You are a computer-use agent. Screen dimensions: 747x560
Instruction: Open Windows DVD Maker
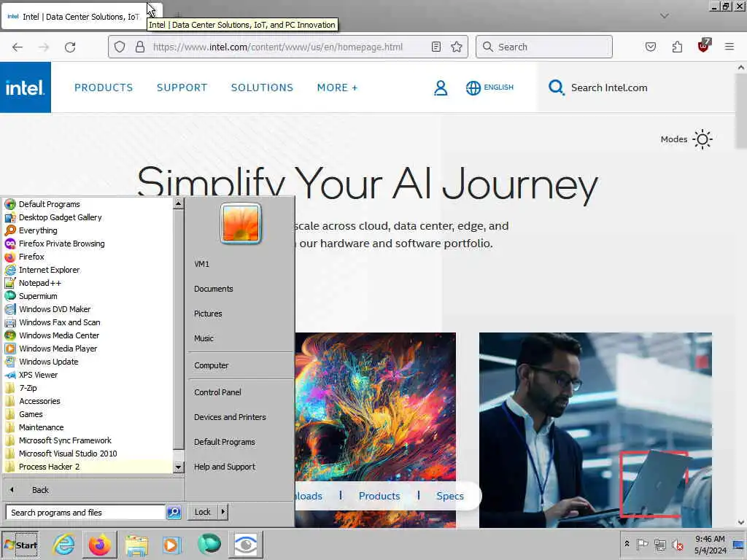(88, 309)
